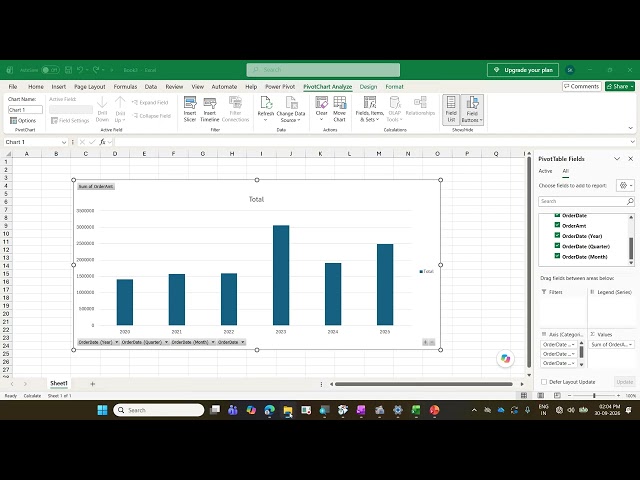The height and width of the screenshot is (480, 640).
Task: Switch to the Formulas tab
Action: point(125,87)
